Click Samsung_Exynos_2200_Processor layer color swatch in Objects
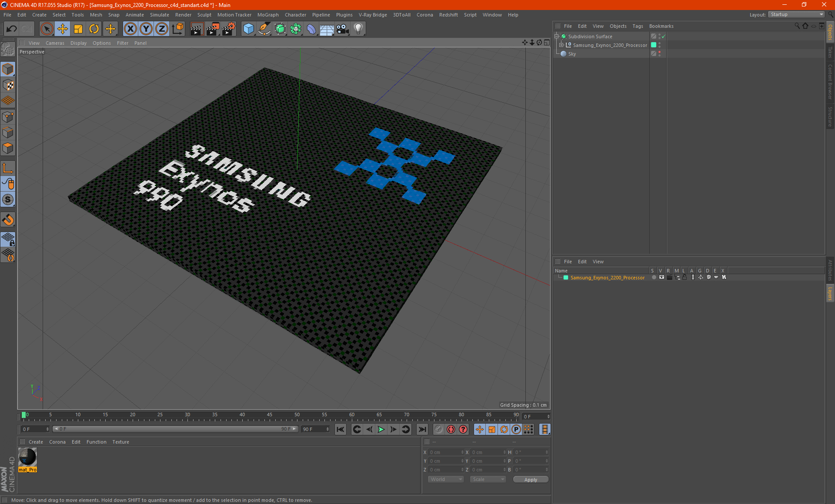The height and width of the screenshot is (504, 835). pos(653,45)
